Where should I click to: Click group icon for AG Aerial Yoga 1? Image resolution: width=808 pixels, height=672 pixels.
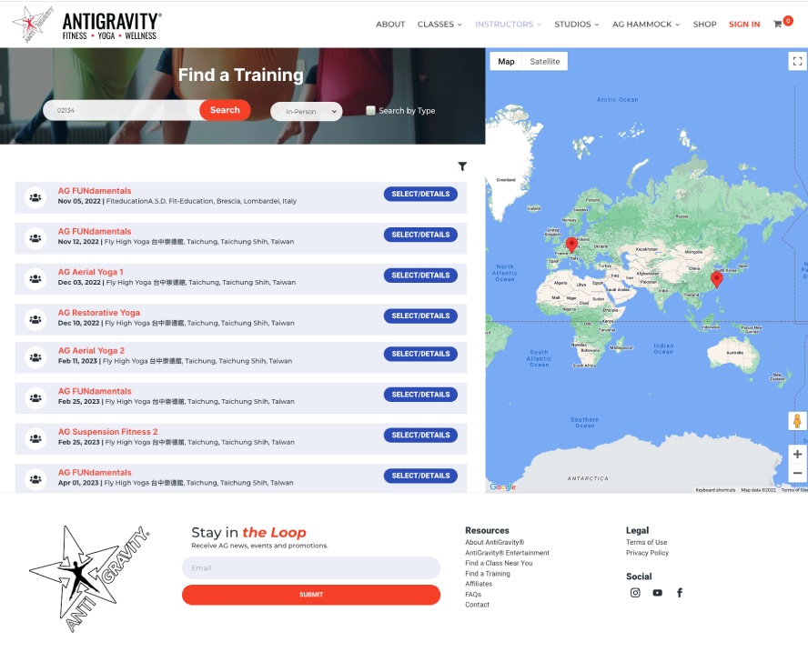click(x=35, y=278)
